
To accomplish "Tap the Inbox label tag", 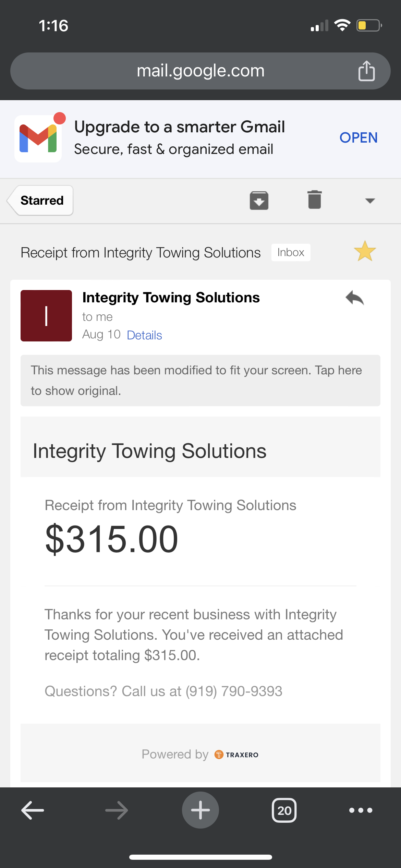I will pos(291,253).
